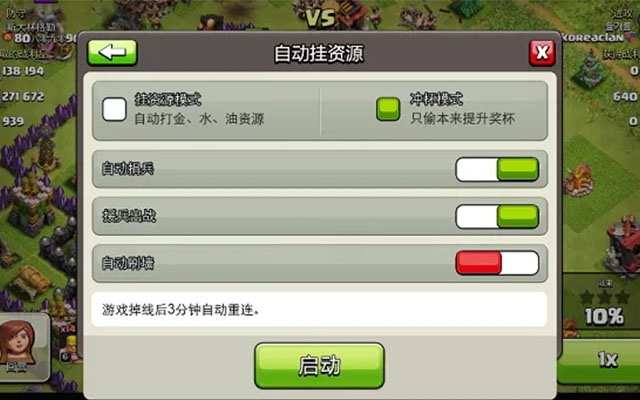
Task: Enable the red 自动刷墙 switch
Action: click(x=497, y=263)
